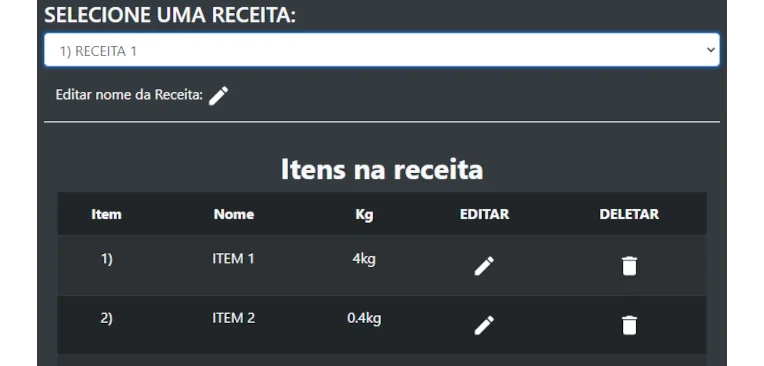This screenshot has width=764, height=366.
Task: Click the '4kg' weight cell
Action: [364, 259]
